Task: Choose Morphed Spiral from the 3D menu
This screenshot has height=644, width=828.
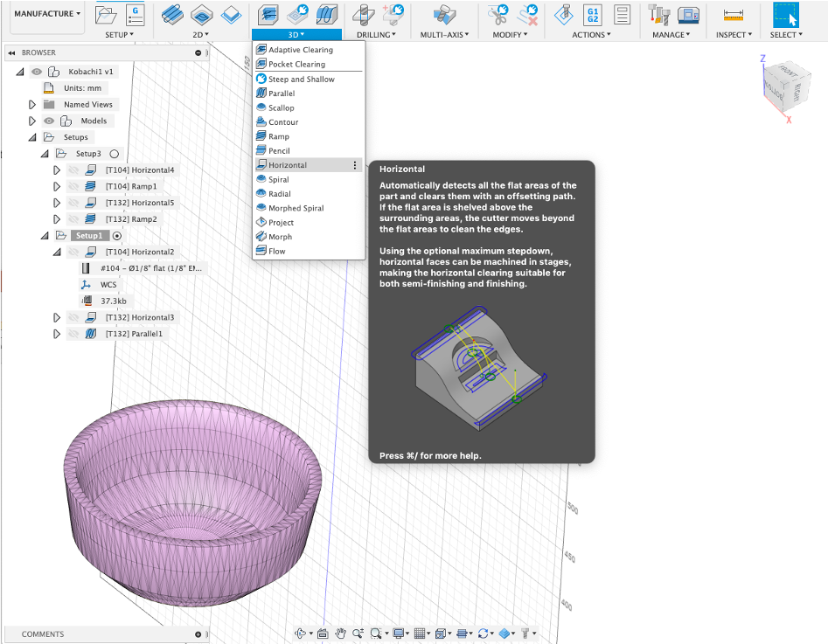Action: click(x=309, y=208)
